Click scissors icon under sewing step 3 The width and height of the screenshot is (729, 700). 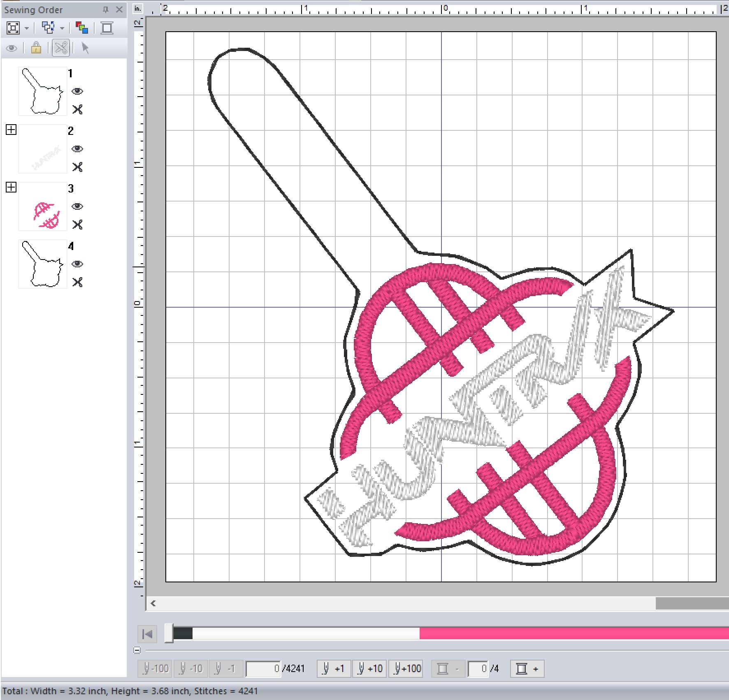[x=77, y=225]
